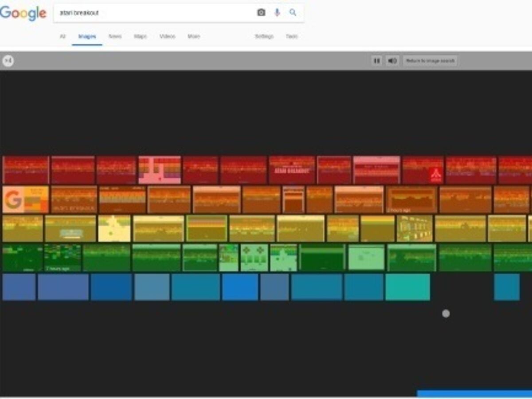Click the red brick with Atari logo

[x=423, y=170]
